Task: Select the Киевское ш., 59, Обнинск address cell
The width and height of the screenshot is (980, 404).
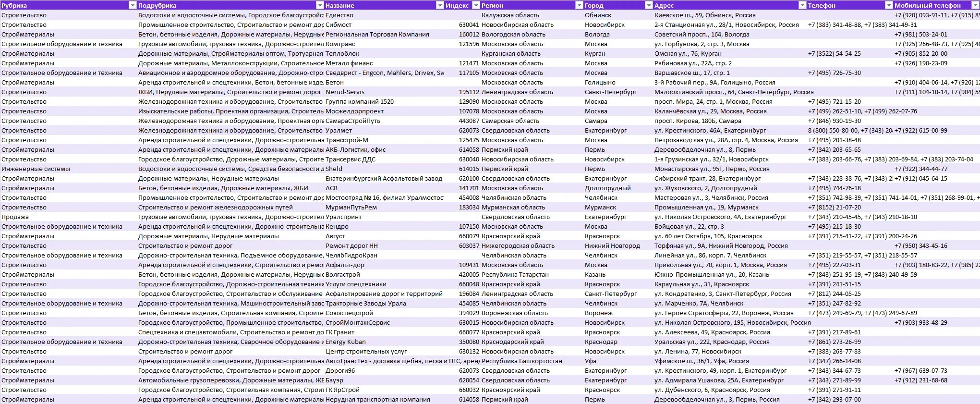Action: coord(730,15)
